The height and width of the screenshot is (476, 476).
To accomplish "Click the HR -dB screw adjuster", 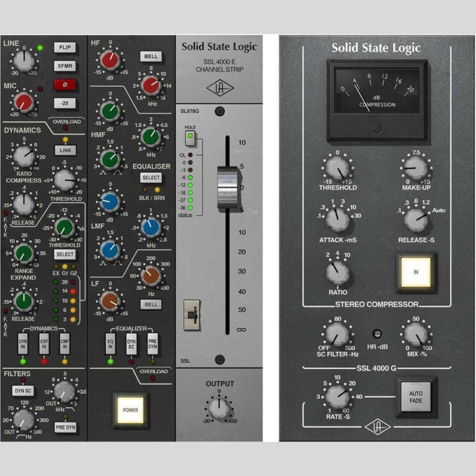I will click(x=377, y=334).
